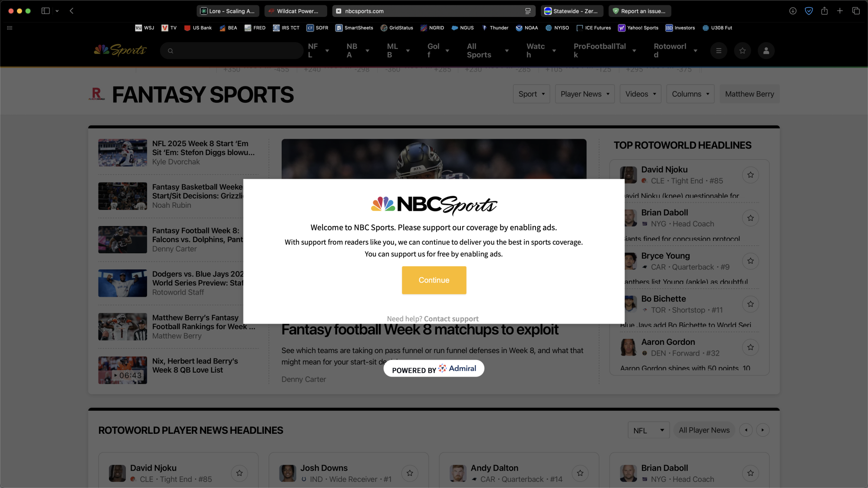Open the Contact support link
Image resolution: width=868 pixels, height=488 pixels.
pos(451,319)
